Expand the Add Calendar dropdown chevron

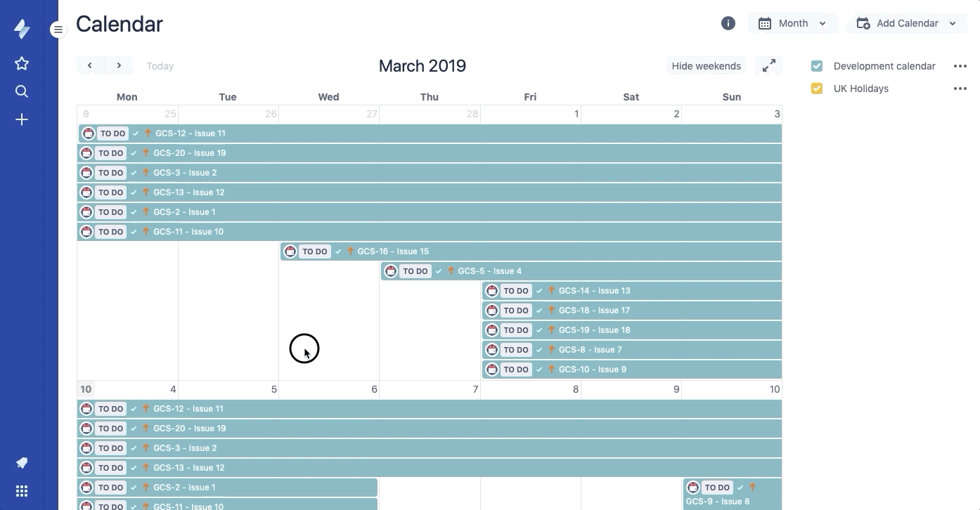click(953, 23)
